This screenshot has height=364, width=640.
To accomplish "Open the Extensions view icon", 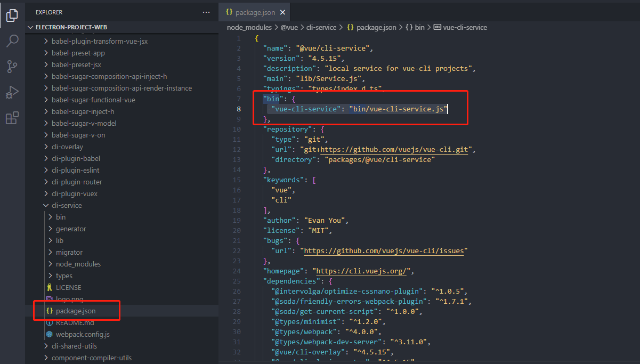I will coord(12,118).
